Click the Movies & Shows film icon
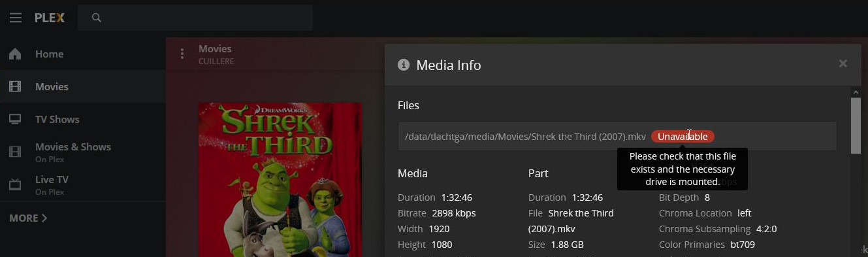868x257 pixels. click(15, 152)
